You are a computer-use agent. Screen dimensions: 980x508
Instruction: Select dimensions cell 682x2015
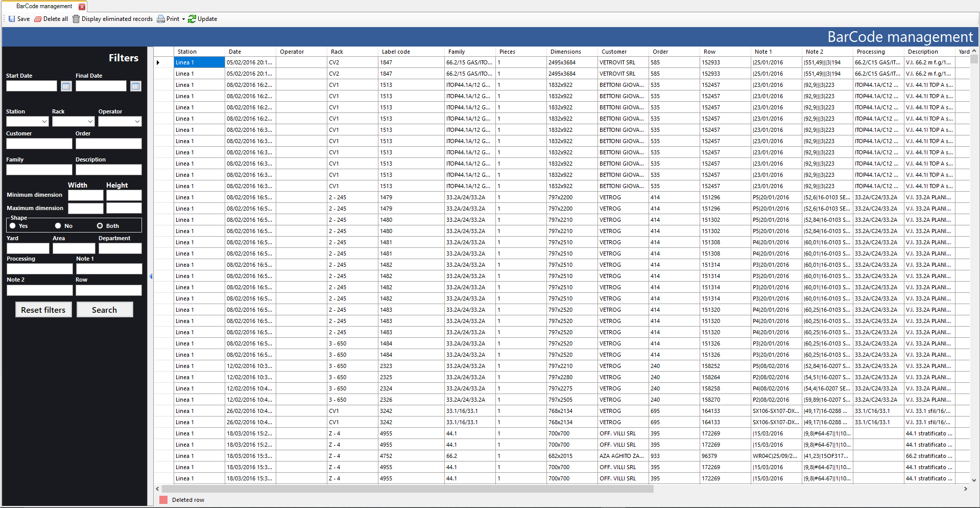tap(572, 456)
